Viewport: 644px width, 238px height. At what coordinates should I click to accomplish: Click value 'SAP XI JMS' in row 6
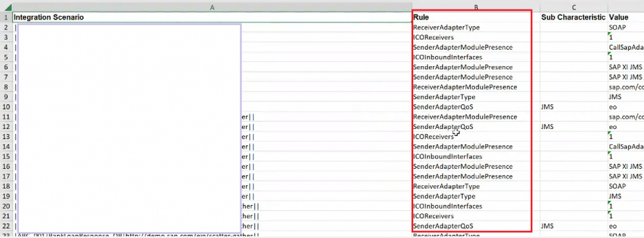626,67
